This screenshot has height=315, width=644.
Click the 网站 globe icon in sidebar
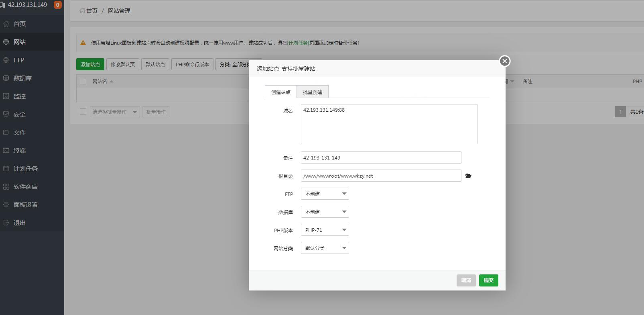coord(6,42)
